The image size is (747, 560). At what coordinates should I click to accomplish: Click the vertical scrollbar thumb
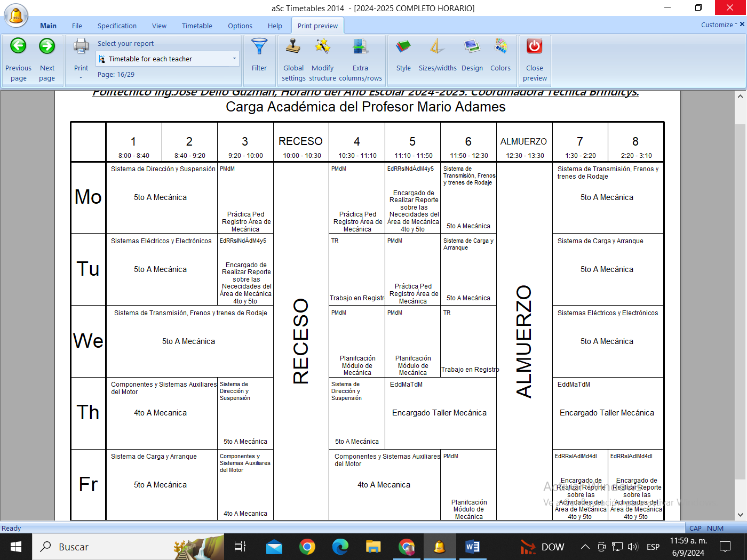tap(740, 301)
